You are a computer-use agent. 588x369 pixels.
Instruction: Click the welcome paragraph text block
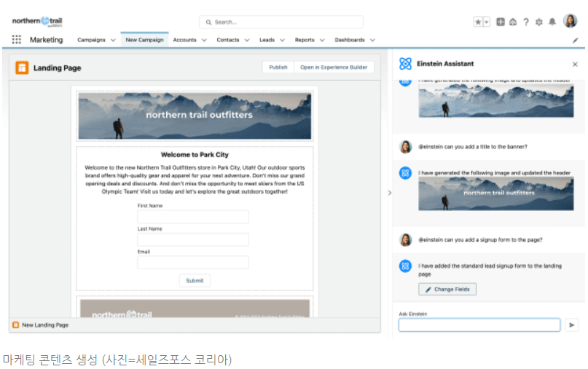tap(195, 180)
